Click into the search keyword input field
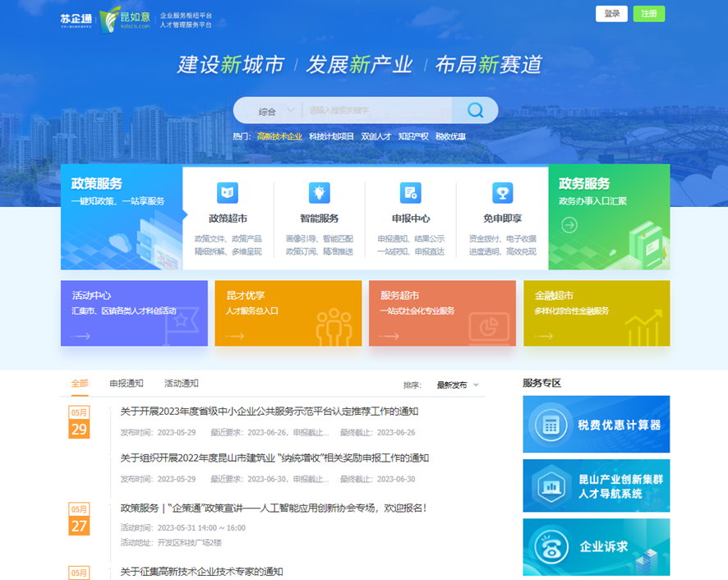 pyautogui.click(x=376, y=110)
